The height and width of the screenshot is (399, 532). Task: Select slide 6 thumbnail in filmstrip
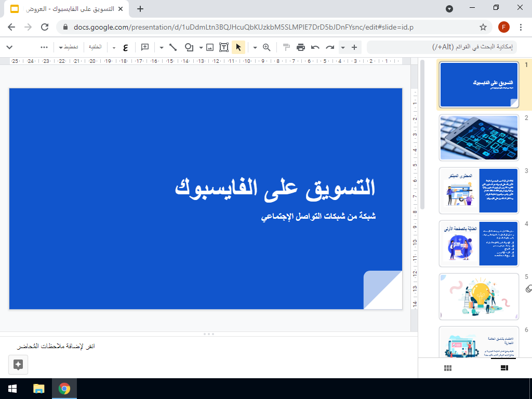point(478,342)
